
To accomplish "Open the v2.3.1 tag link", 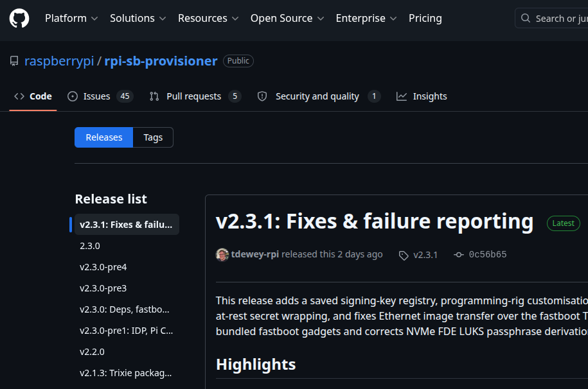I will 425,255.
